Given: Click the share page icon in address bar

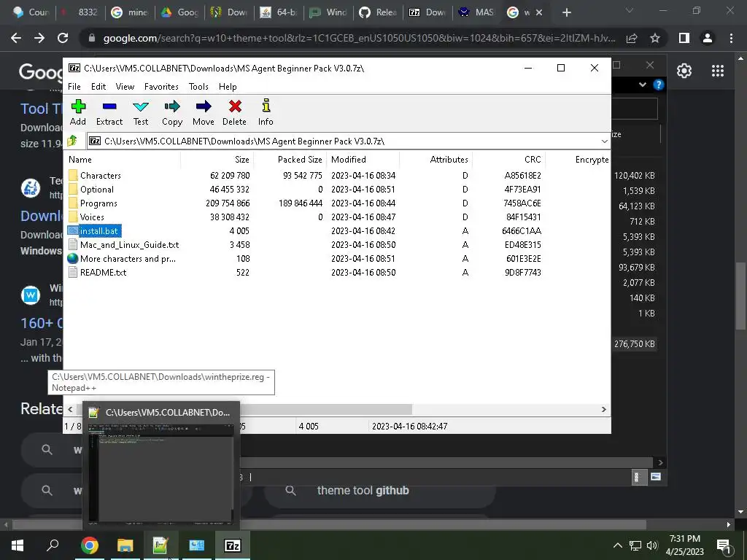Looking at the screenshot, I should click(x=632, y=38).
